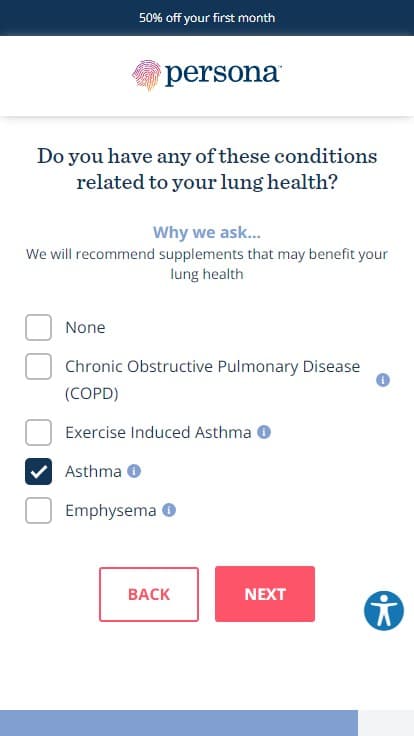Click the COPD info icon
Image resolution: width=414 pixels, height=736 pixels.
383,380
